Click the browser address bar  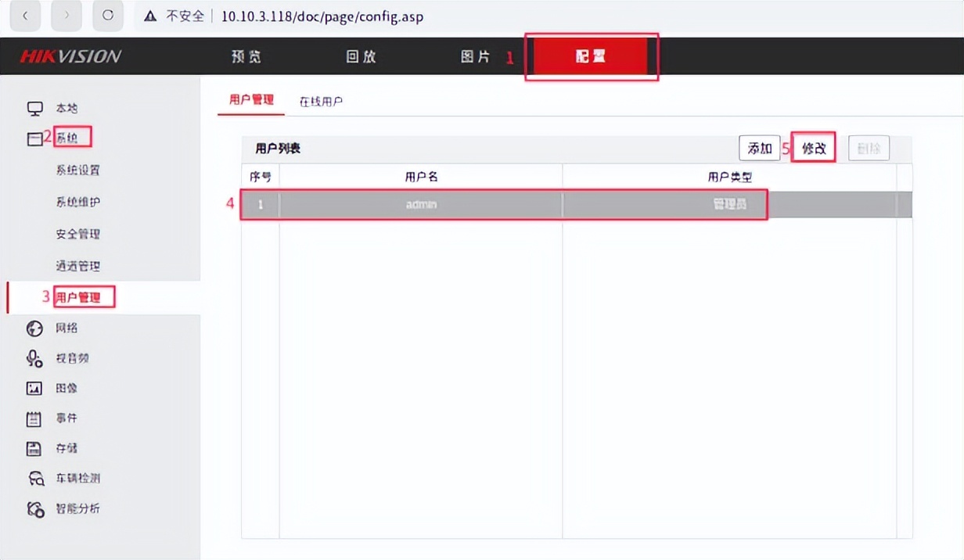coord(322,16)
